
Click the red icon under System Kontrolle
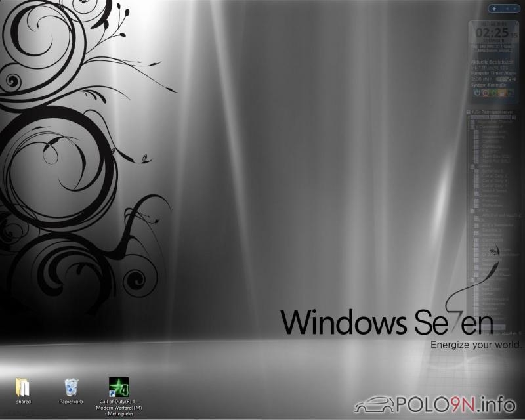(x=485, y=93)
